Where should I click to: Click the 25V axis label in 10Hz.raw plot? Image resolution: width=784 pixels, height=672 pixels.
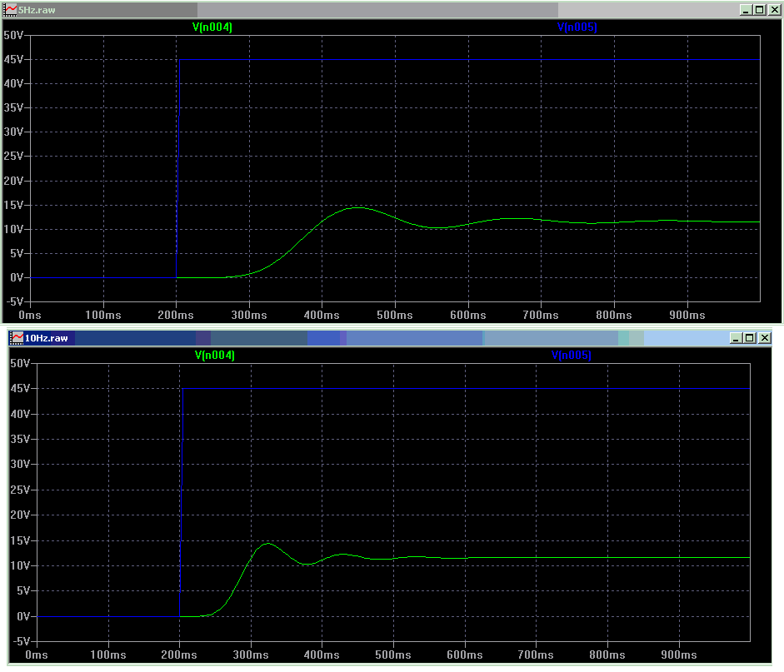[x=20, y=490]
